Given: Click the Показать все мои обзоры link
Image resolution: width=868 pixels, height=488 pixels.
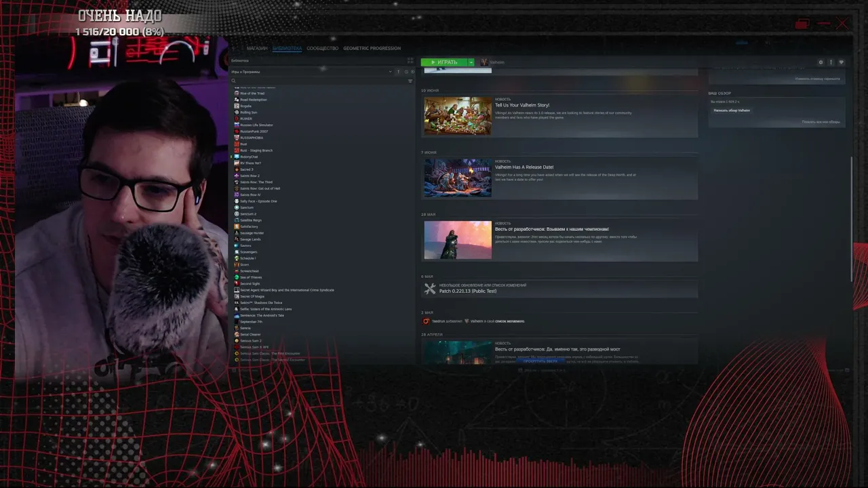Looking at the screenshot, I should click(821, 122).
